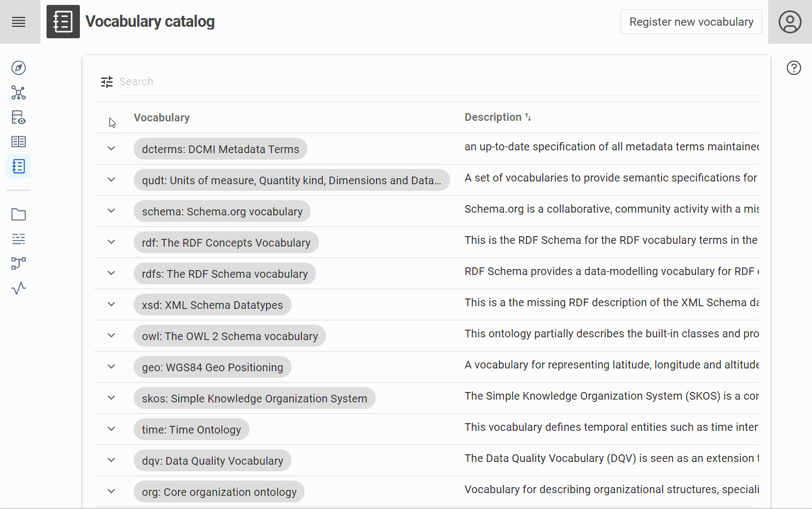Open the user account avatar

(790, 22)
